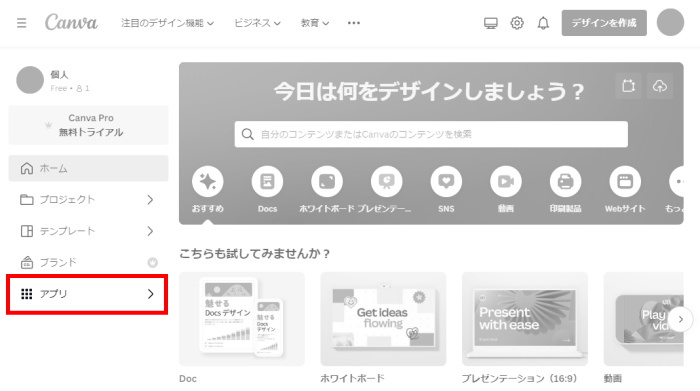Click the profile avatar in header
Screen dimensions: 700x391
[x=670, y=22]
